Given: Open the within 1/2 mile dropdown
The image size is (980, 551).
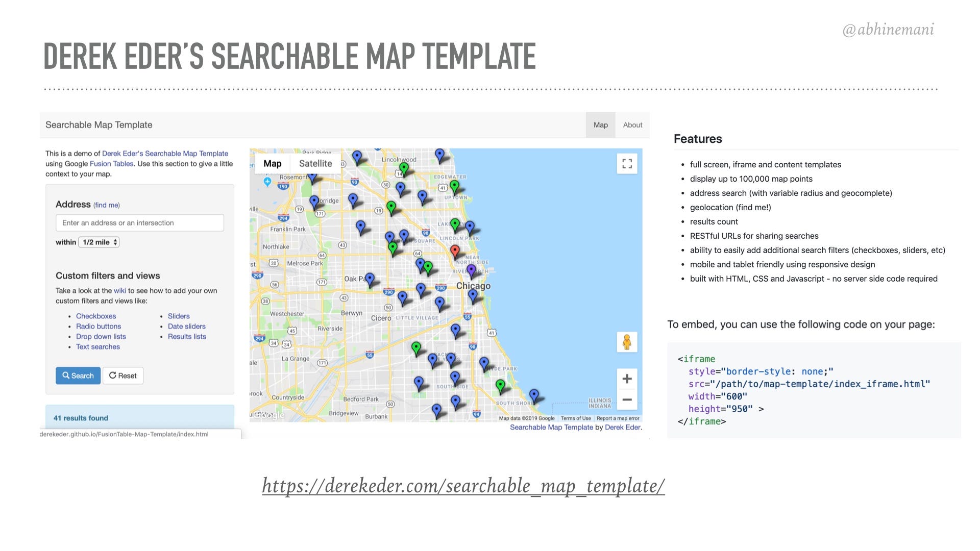Looking at the screenshot, I should click(99, 242).
